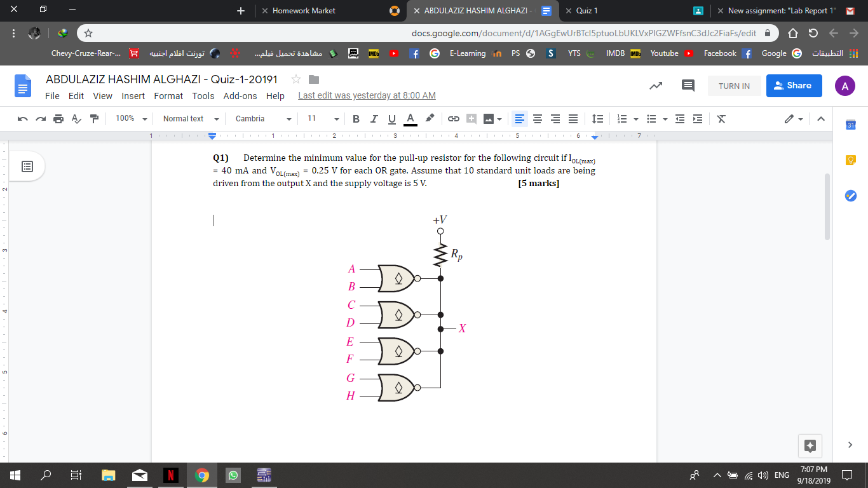Viewport: 868px width, 488px height.
Task: Launch WhatsApp from the Windows taskbar
Action: pyautogui.click(x=233, y=475)
